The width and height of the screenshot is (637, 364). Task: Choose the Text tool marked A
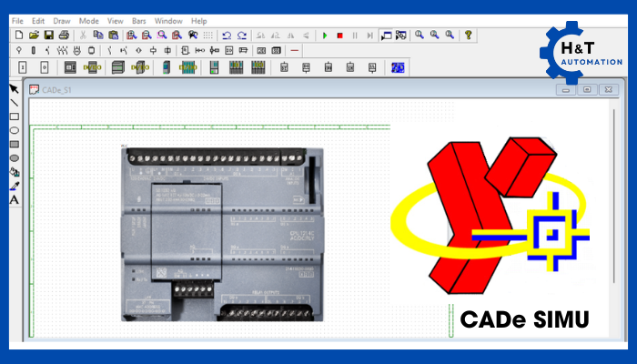[x=14, y=198]
